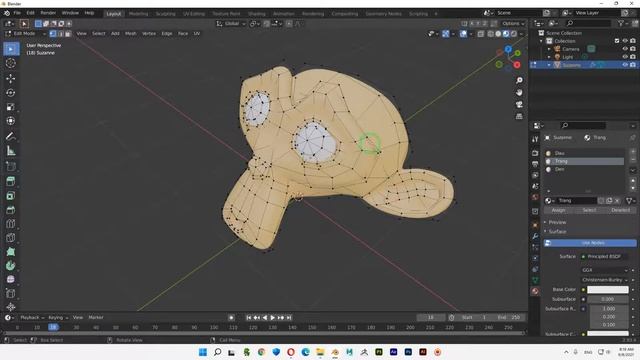The image size is (640, 360).
Task: Uncheck the Collection exclude checkbox
Action: [x=617, y=41]
